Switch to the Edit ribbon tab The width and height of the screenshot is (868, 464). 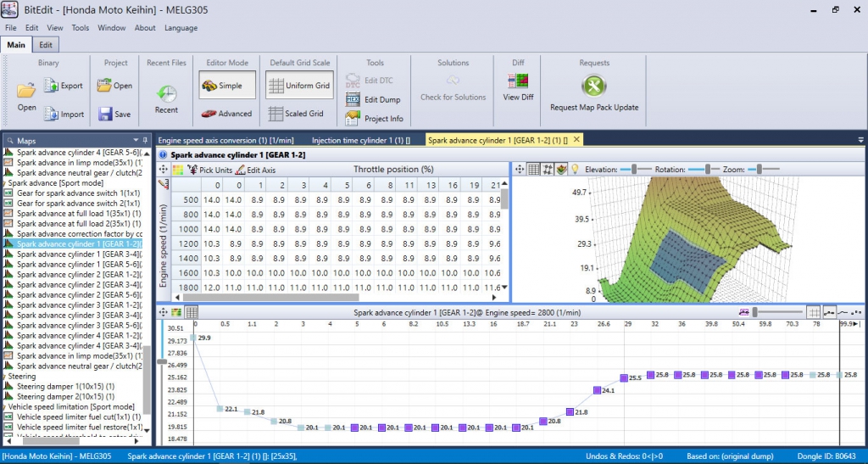46,45
